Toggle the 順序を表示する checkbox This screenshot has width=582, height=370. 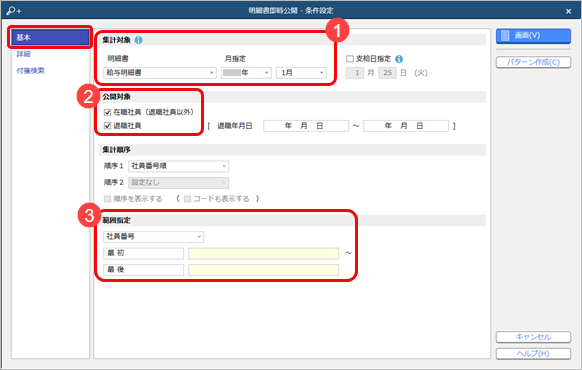108,199
